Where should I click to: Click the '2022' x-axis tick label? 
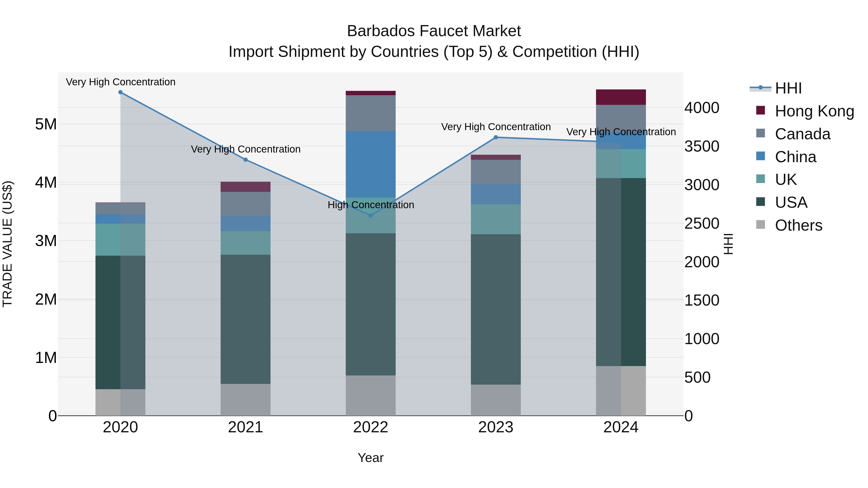click(x=371, y=427)
